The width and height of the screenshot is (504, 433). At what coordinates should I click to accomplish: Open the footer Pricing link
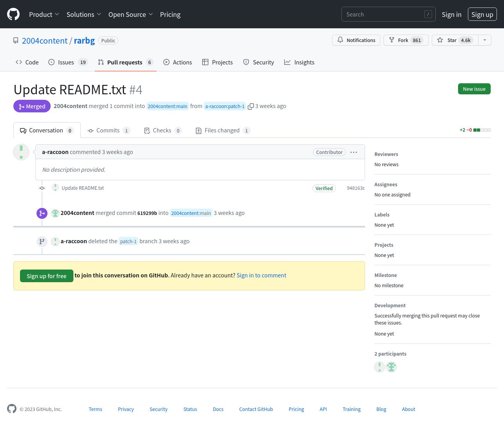coord(296,409)
